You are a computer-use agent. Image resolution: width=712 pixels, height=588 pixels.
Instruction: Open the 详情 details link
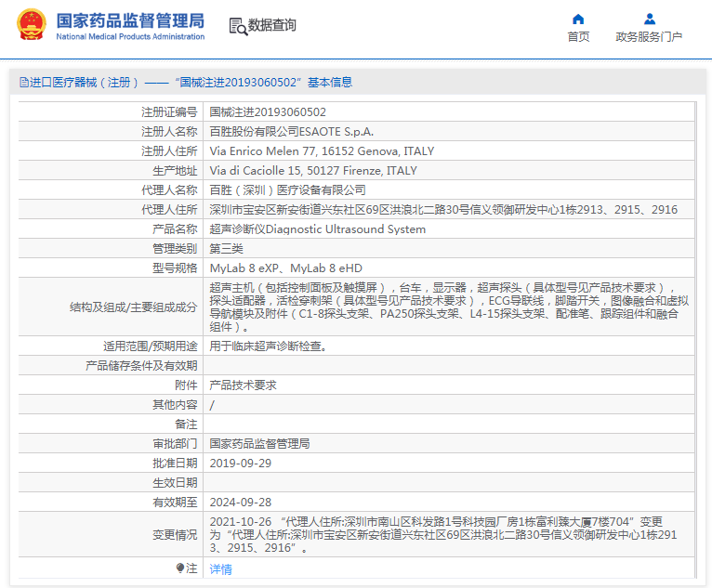[220, 568]
